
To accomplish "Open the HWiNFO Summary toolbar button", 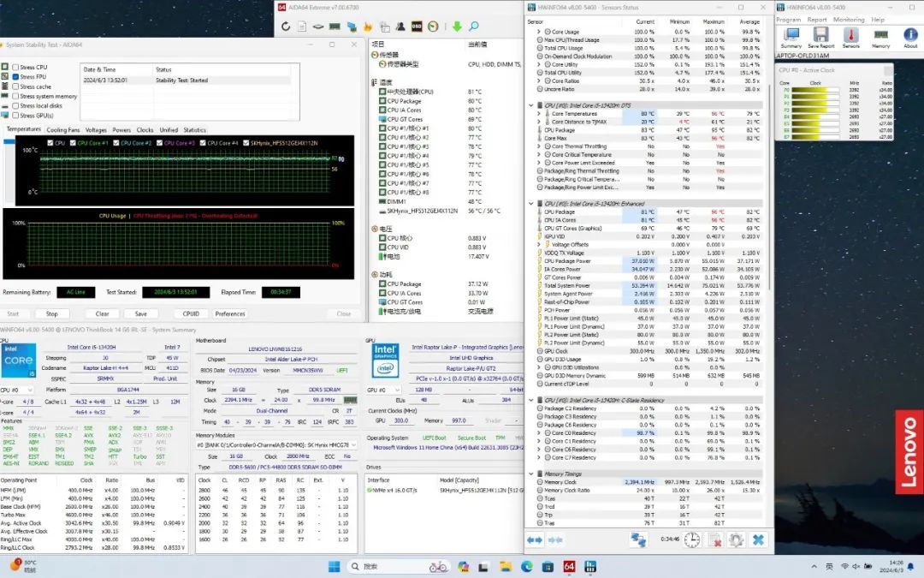I will tap(791, 38).
